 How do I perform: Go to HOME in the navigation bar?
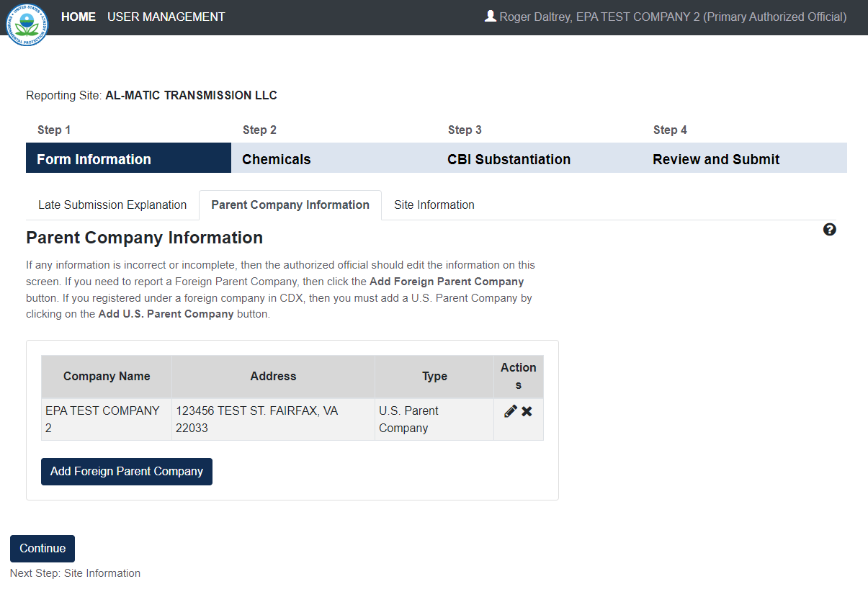click(79, 17)
